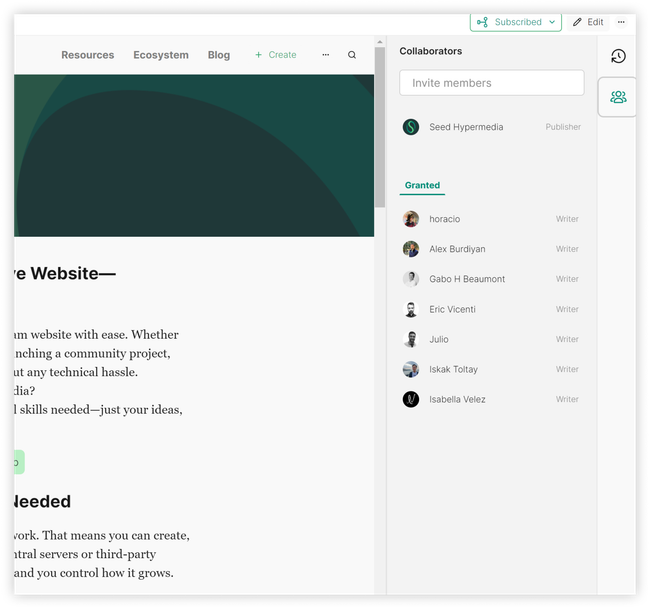This screenshot has height=609, width=650.
Task: Click the search magnifier icon
Action: (351, 55)
